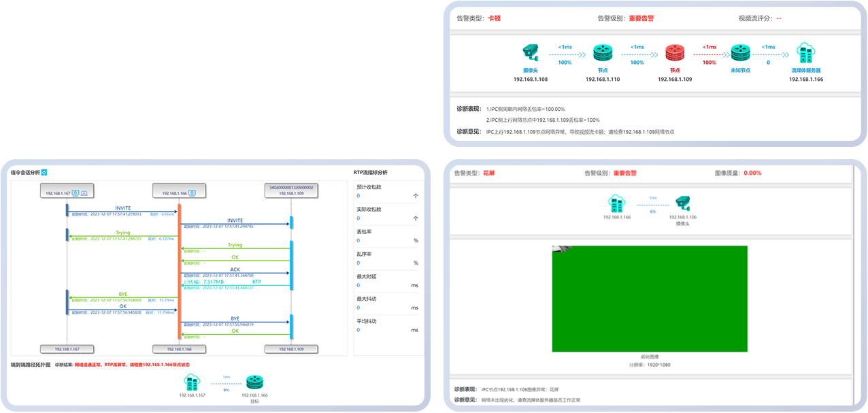Click server icon 192.168.1.167 in bottom topology
The image size is (868, 413).
191,382
